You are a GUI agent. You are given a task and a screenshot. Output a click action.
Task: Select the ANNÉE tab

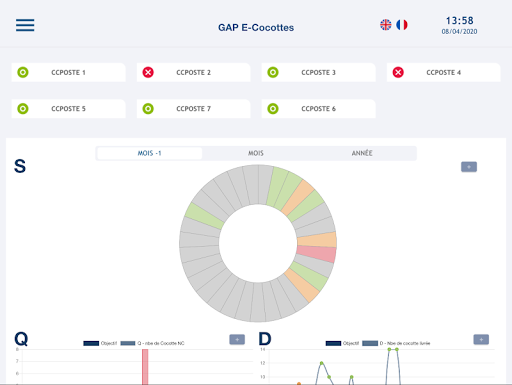click(x=362, y=153)
